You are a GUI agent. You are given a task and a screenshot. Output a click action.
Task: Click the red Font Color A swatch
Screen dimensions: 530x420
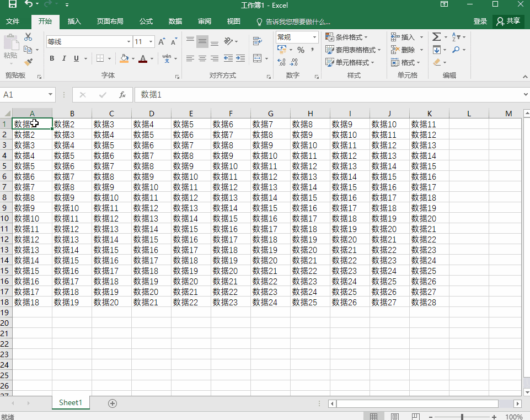(143, 58)
